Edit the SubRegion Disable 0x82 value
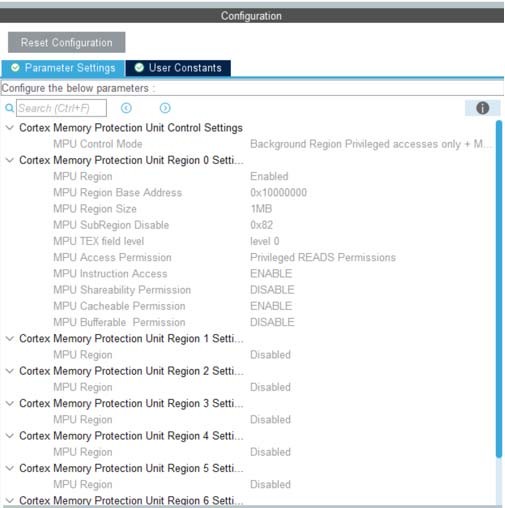 click(261, 225)
